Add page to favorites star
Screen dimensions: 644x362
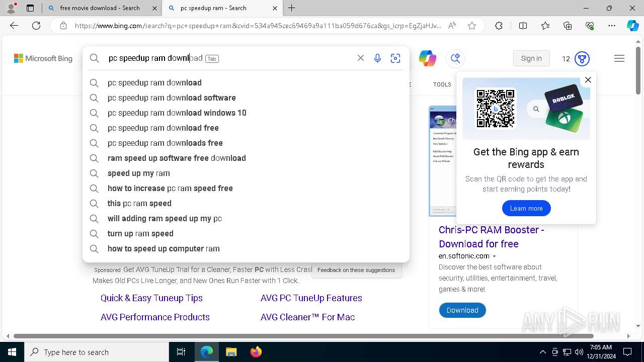(472, 26)
